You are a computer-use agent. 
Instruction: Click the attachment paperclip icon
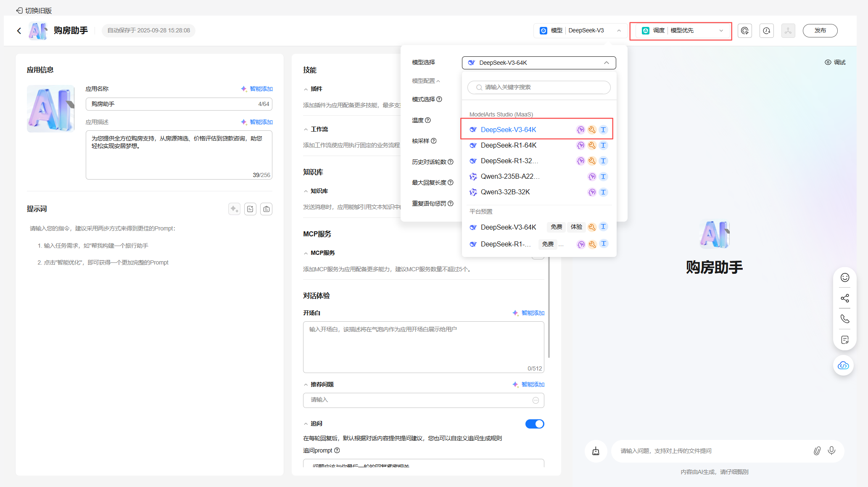point(817,451)
